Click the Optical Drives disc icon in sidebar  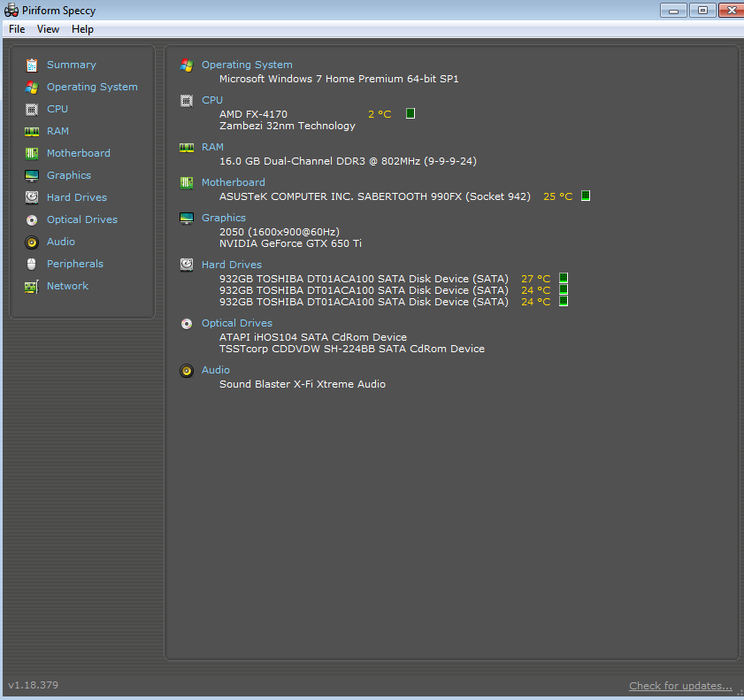[32, 220]
